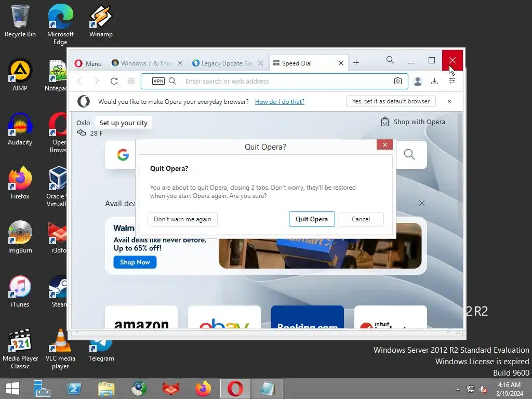This screenshot has width=532, height=399.
Task: Open the Opera Menu button
Action: point(88,63)
